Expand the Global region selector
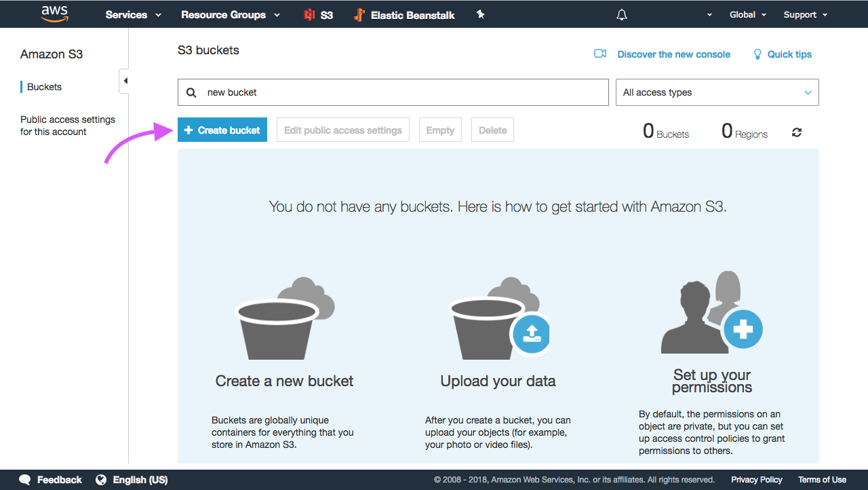This screenshot has width=868, height=490. (747, 14)
